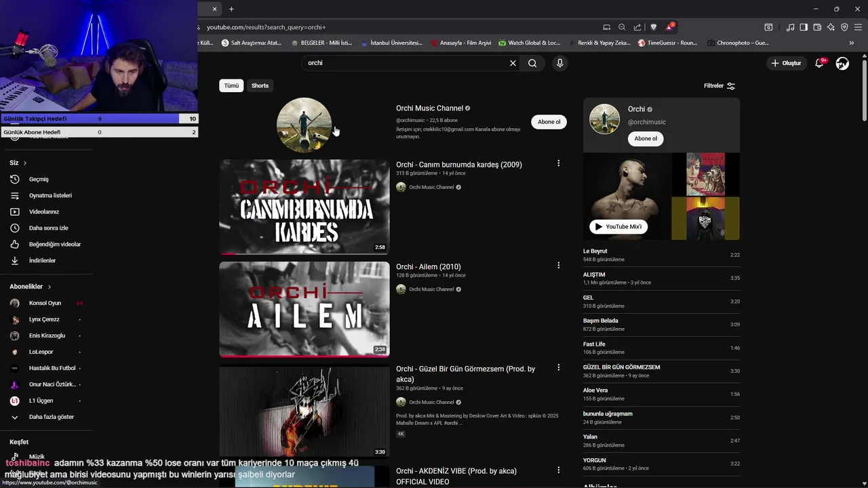
Task: Click the Orchi Music Channel title link
Action: (x=429, y=108)
